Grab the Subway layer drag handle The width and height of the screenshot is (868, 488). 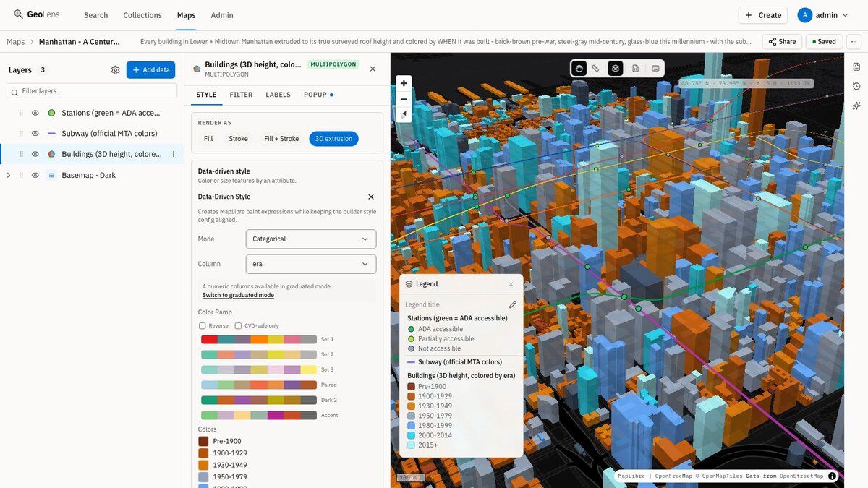tap(21, 134)
